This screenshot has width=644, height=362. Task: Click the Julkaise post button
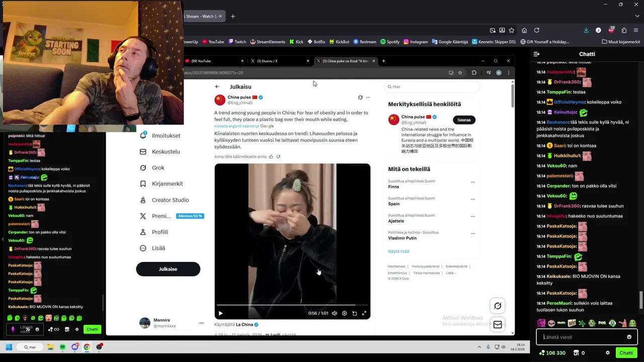point(168,269)
